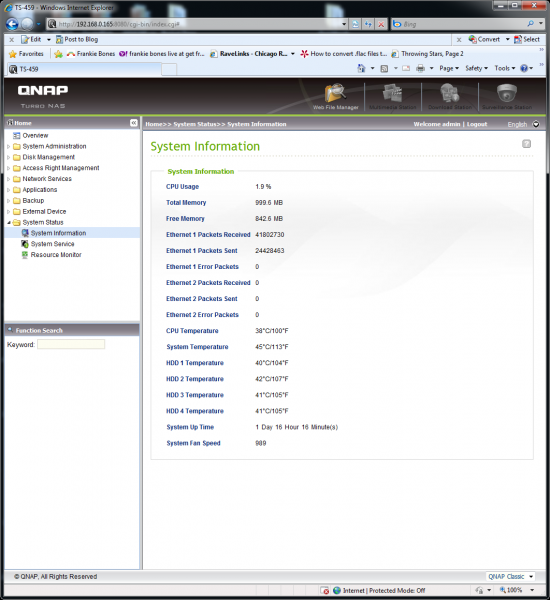This screenshot has width=550, height=600.
Task: Click the browser Forward arrow button
Action: tap(27, 24)
